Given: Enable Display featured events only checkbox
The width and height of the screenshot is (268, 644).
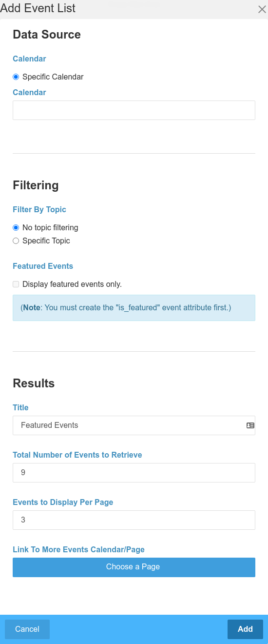Looking at the screenshot, I should point(16,284).
